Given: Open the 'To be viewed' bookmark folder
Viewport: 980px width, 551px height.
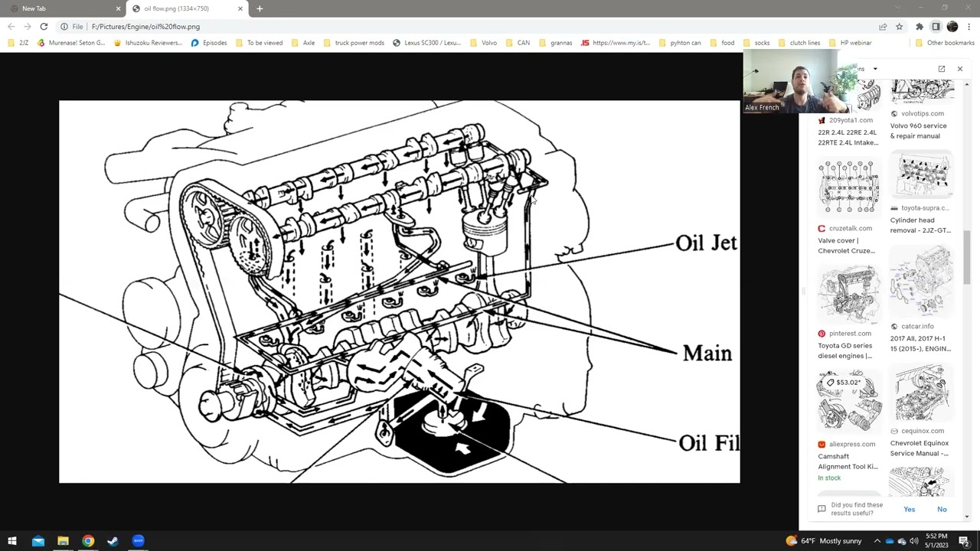Looking at the screenshot, I should (x=259, y=43).
